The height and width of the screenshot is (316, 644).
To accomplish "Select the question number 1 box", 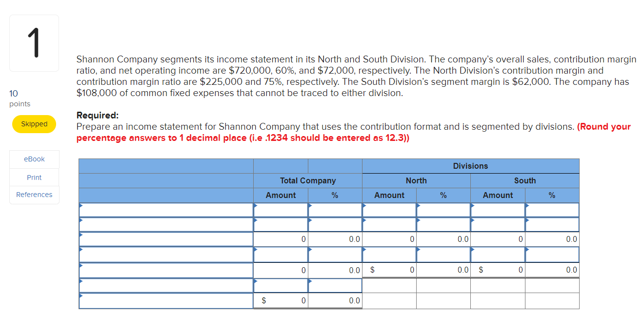I will click(34, 43).
